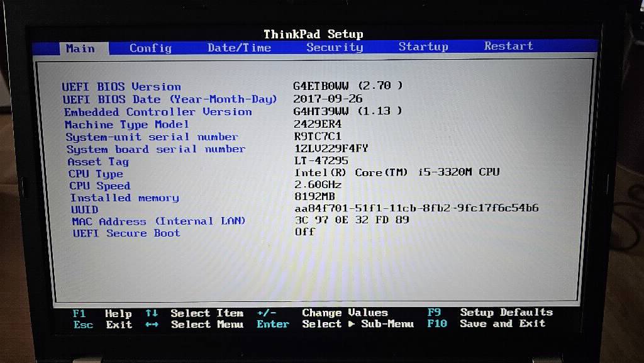Click the UEFI Secure Boot label
This screenshot has height=363, width=644.
pos(126,233)
